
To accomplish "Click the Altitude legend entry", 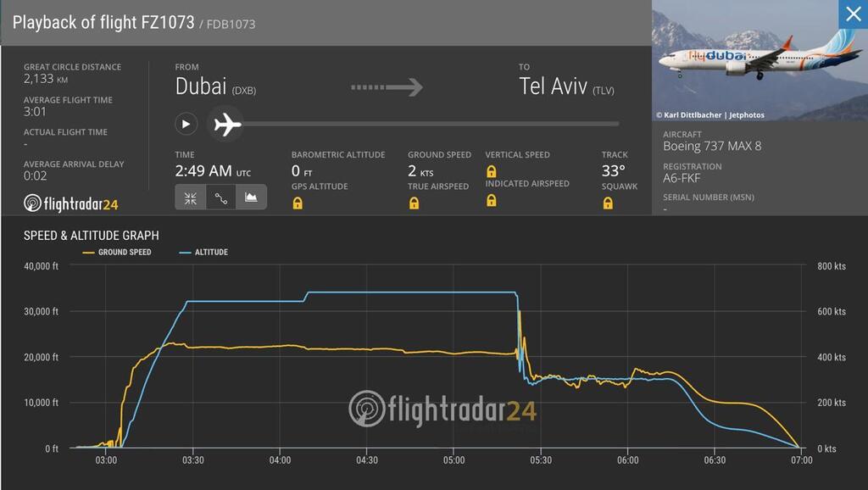I will (203, 252).
